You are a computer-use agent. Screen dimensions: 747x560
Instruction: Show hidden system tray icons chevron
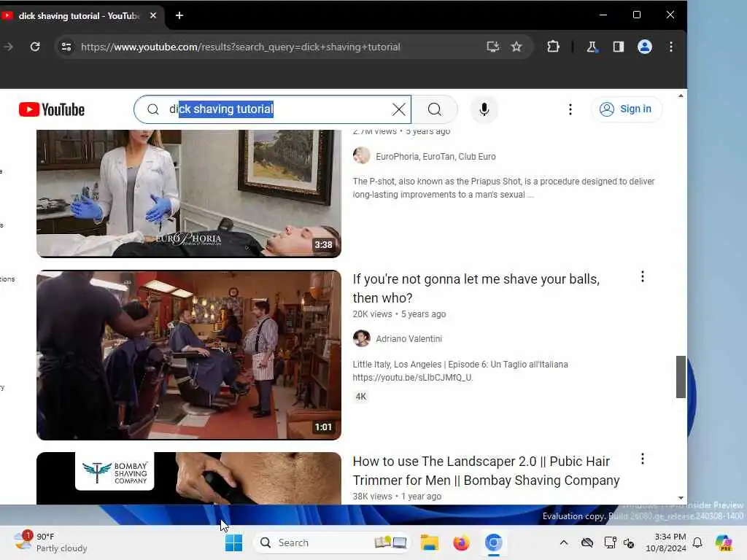(x=564, y=542)
